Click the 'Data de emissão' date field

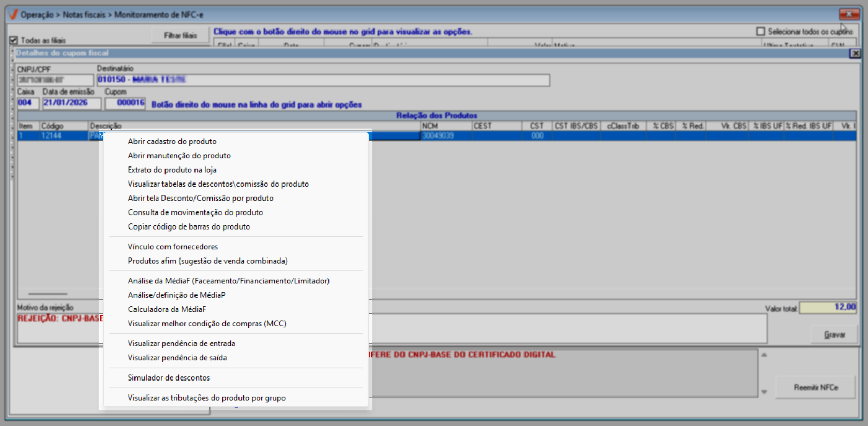pos(72,103)
